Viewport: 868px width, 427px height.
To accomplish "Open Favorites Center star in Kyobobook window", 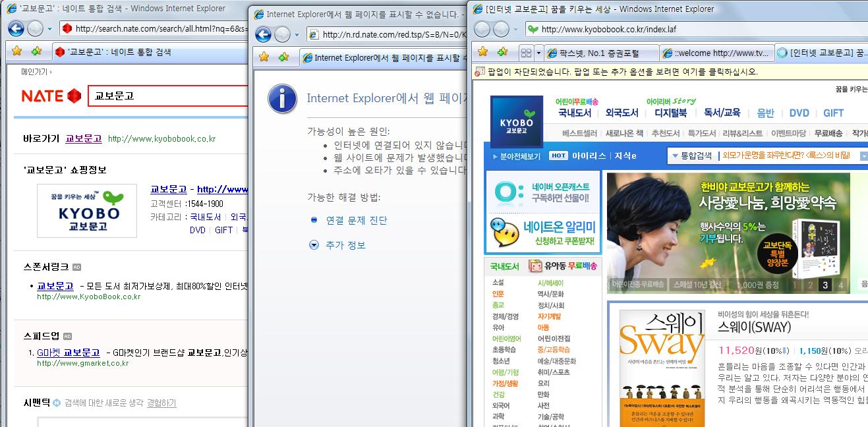I will pos(483,52).
